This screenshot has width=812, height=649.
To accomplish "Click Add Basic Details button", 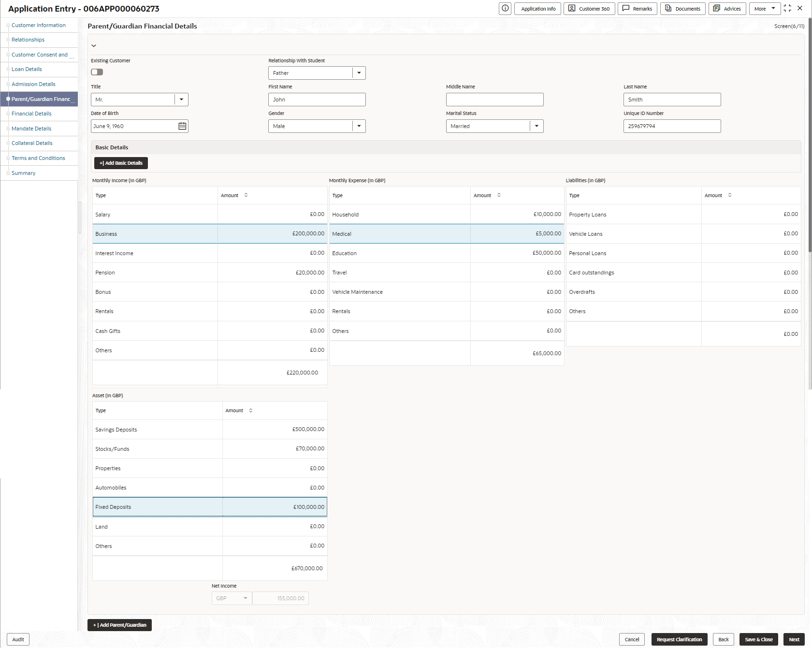I will pos(121,163).
